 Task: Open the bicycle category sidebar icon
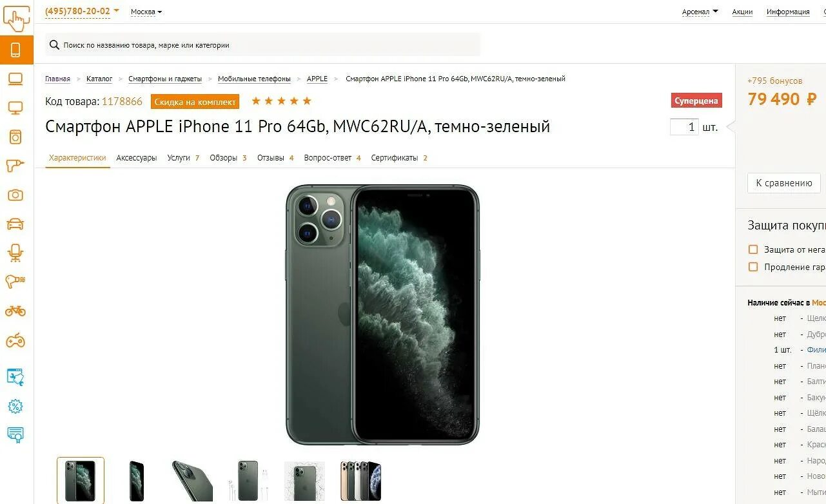coord(15,311)
